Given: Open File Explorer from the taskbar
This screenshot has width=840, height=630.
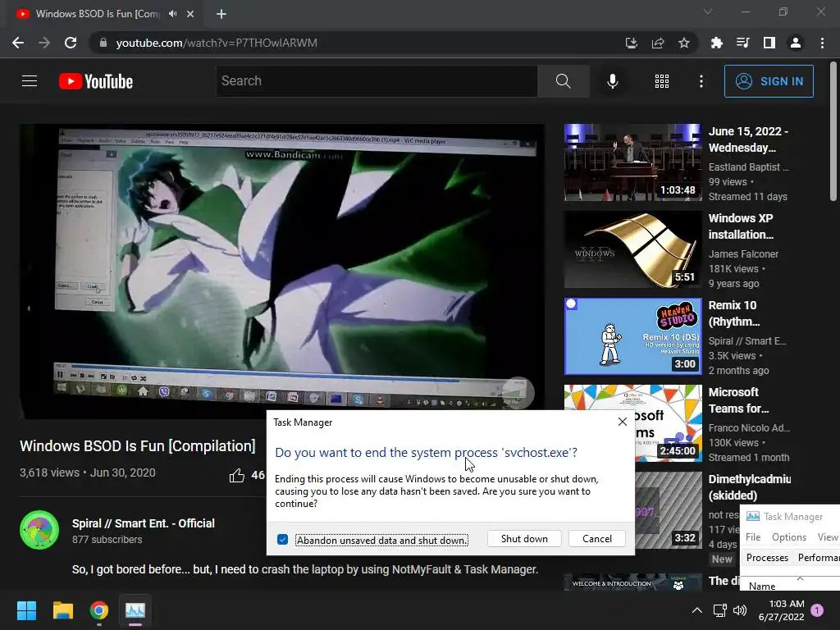Looking at the screenshot, I should (x=62, y=610).
